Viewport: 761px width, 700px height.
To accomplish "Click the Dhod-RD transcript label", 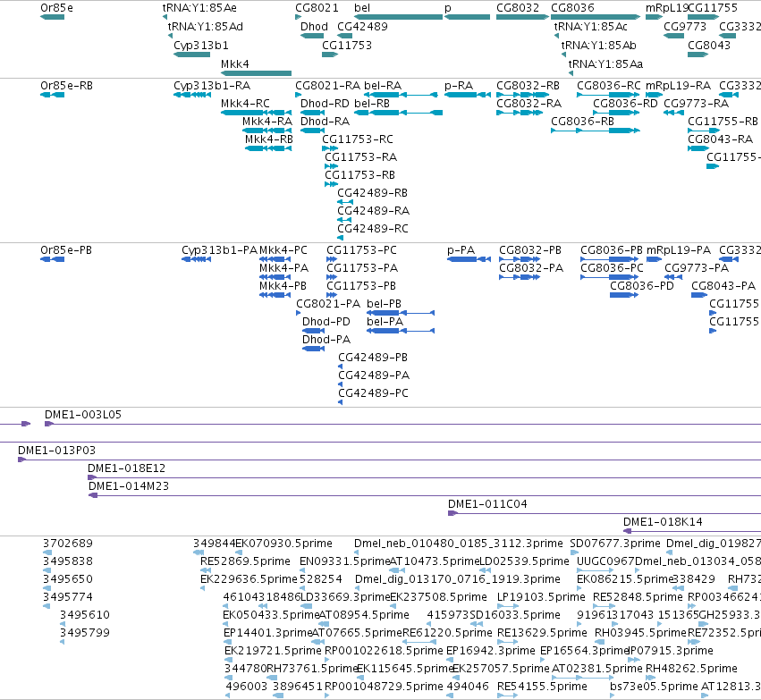I will click(325, 104).
